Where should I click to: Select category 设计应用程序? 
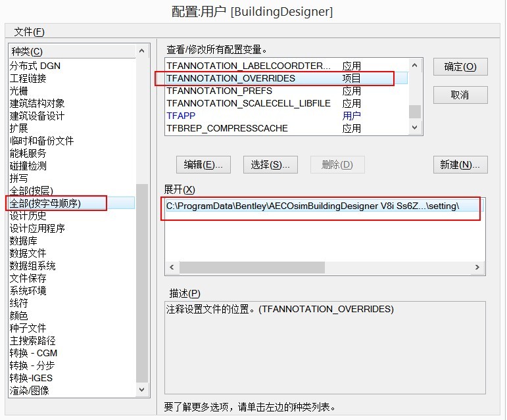click(x=72, y=229)
